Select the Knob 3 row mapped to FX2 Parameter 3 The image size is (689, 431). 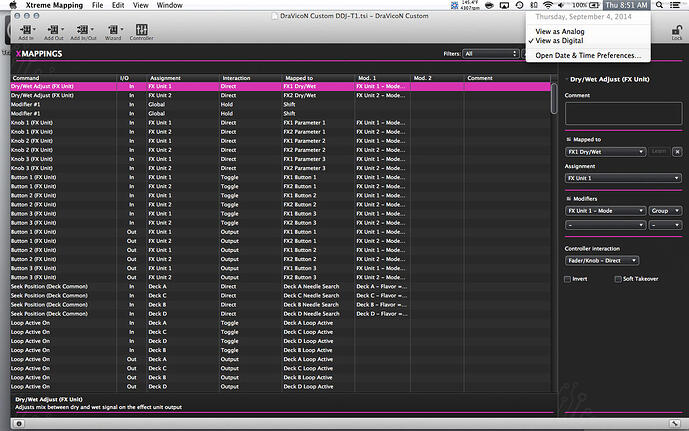280,168
